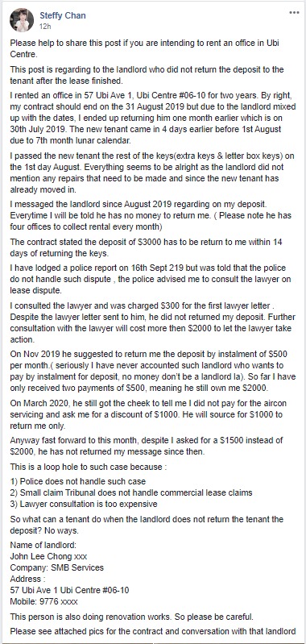Screen dimensions: 306x644
Task: Visit Steffy Chan's profile via name link
Action: (x=62, y=15)
